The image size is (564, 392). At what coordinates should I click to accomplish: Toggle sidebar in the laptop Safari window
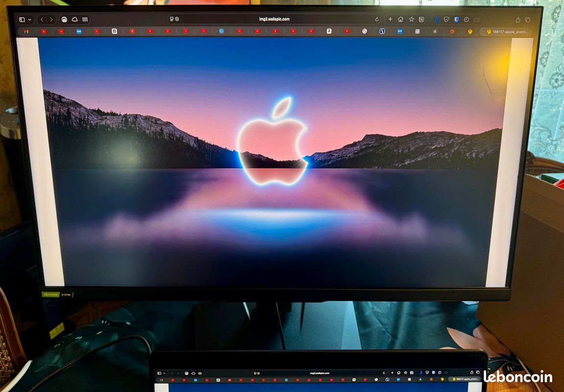coord(160,373)
